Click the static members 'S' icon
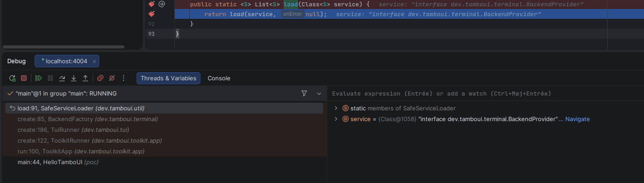The width and height of the screenshot is (644, 183). point(346,108)
